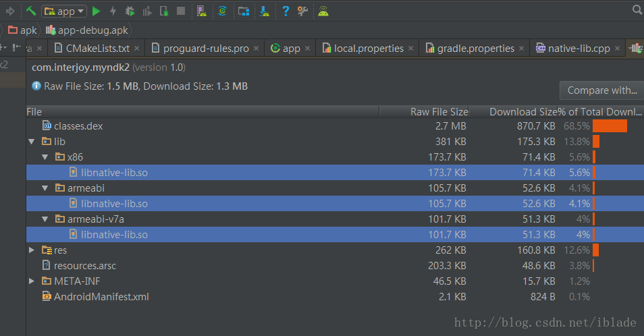Expand the META-INF folder
Screen dimensions: 644x336
[x=31, y=281]
